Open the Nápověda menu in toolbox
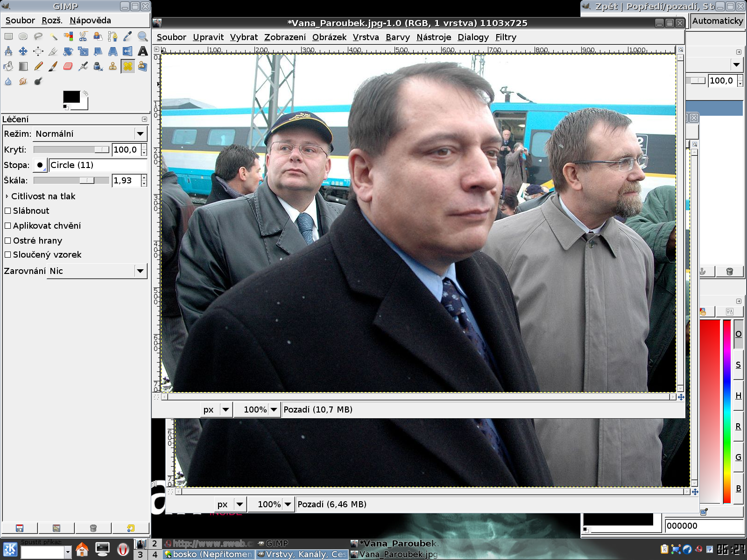Image resolution: width=747 pixels, height=560 pixels. (x=90, y=21)
